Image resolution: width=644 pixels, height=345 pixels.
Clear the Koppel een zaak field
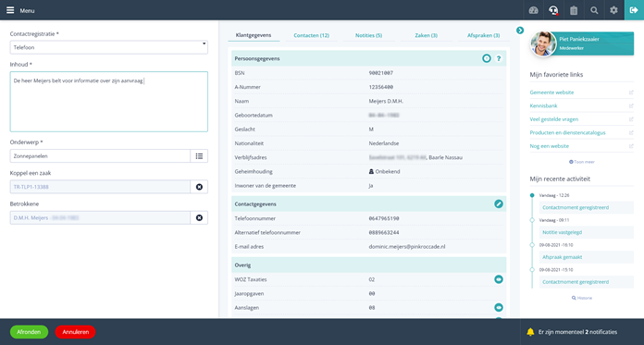199,187
